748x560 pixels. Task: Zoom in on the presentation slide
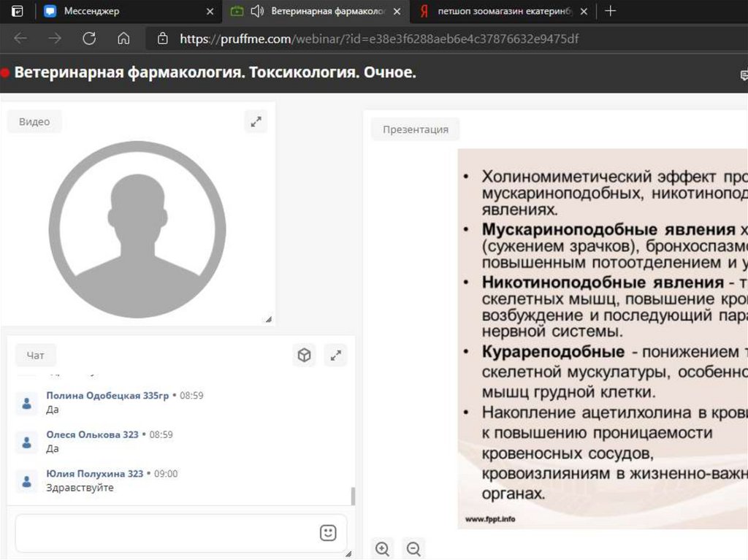pyautogui.click(x=382, y=548)
